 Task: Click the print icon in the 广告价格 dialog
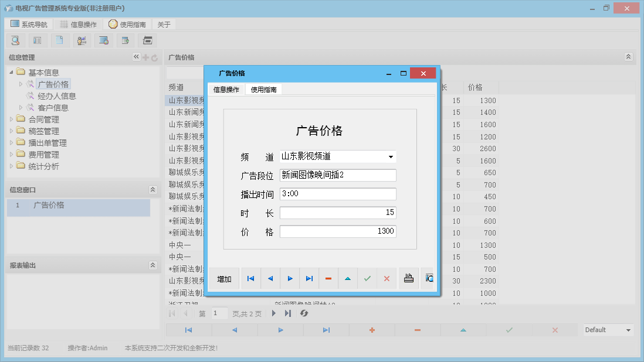[x=409, y=278]
